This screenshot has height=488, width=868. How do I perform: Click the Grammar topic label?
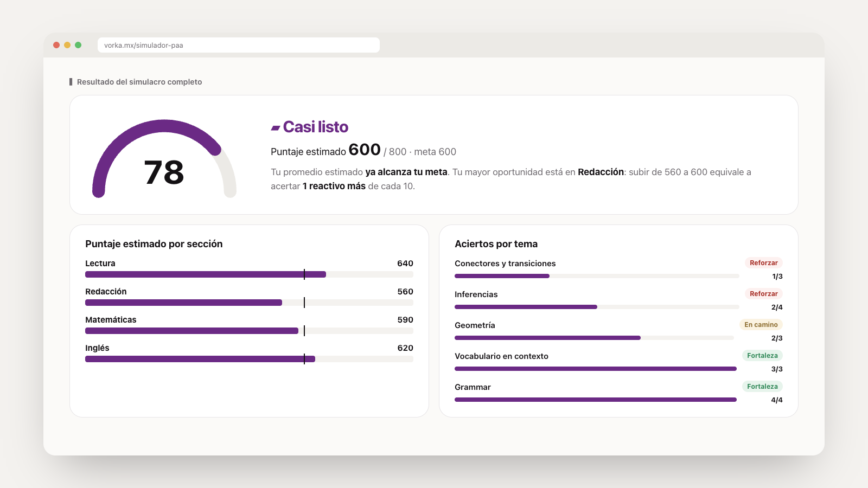tap(473, 387)
